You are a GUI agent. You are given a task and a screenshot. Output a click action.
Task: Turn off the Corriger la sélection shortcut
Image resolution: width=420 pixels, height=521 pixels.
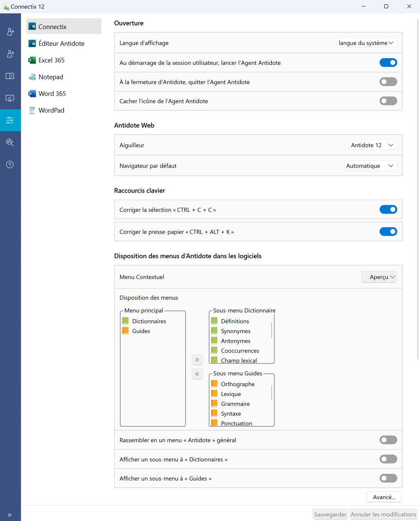point(388,210)
